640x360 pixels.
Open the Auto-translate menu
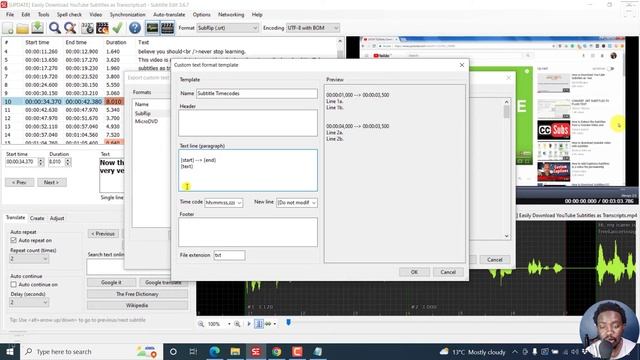pyautogui.click(x=169, y=14)
